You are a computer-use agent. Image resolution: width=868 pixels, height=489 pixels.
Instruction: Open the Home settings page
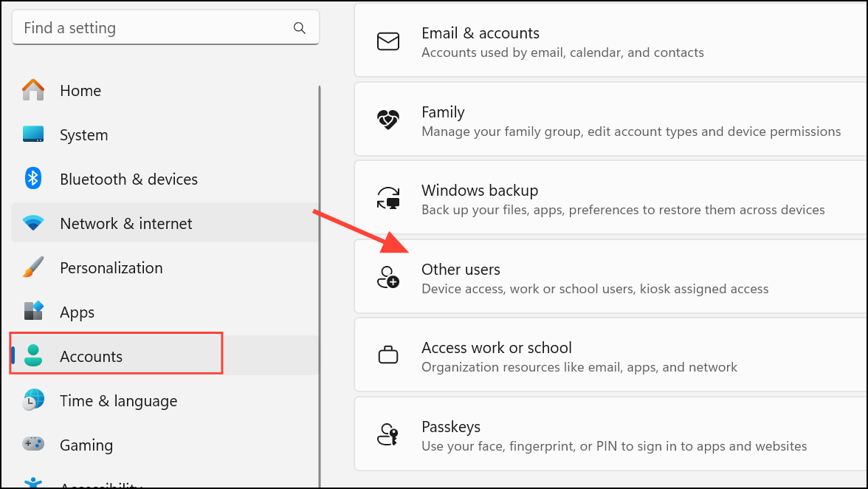coord(165,90)
